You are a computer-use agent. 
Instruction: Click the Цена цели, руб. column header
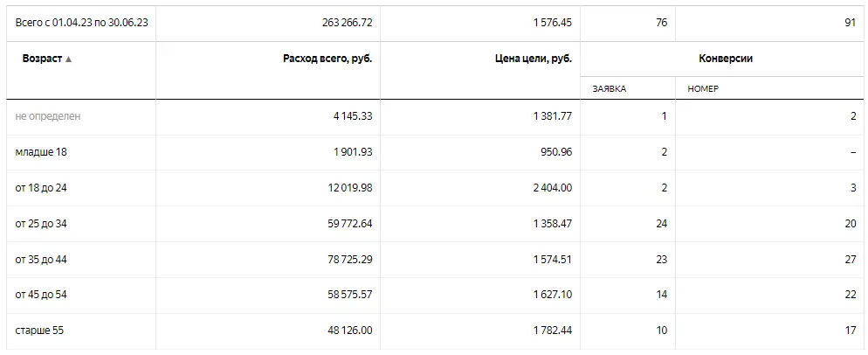coord(533,59)
